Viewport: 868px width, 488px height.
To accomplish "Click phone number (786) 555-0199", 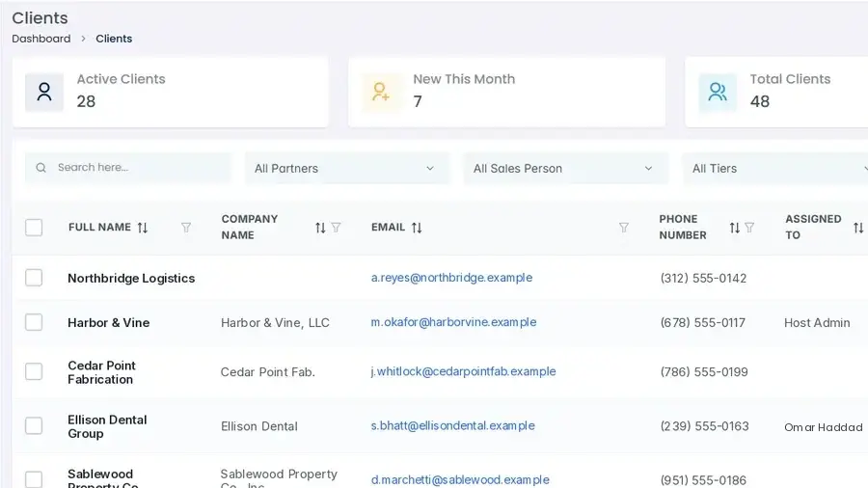I will tap(704, 372).
